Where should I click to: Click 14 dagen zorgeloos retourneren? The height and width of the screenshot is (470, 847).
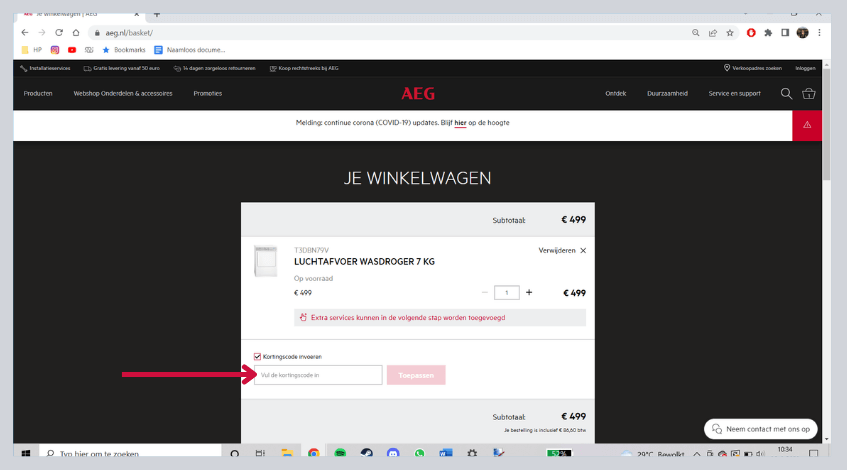pos(214,68)
